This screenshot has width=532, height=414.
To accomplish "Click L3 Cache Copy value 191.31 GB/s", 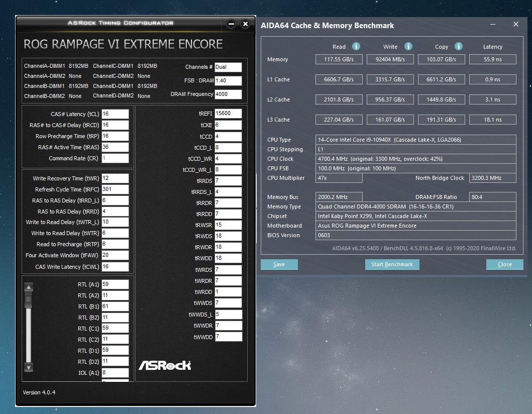I will 442,120.
